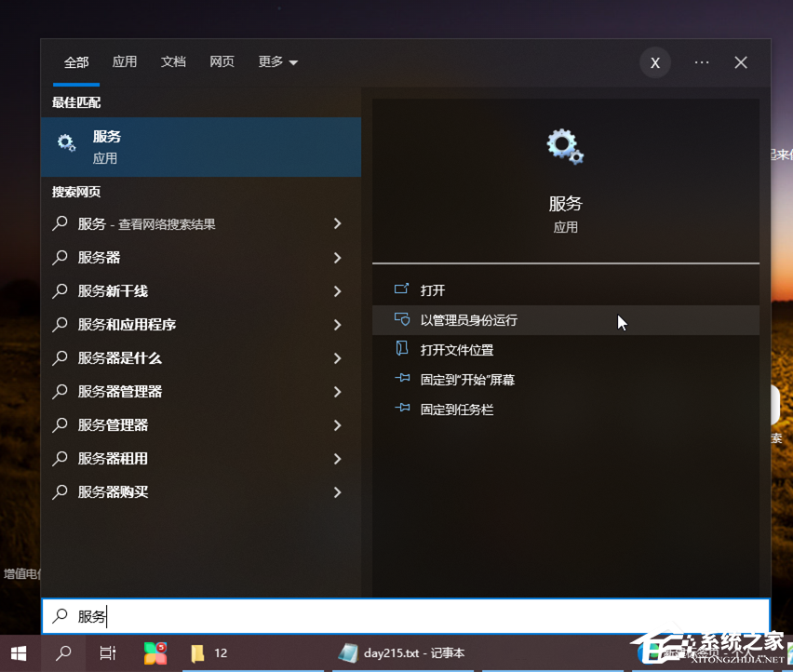Select the 服务器购买 suggestion
The width and height of the screenshot is (793, 672).
201,492
